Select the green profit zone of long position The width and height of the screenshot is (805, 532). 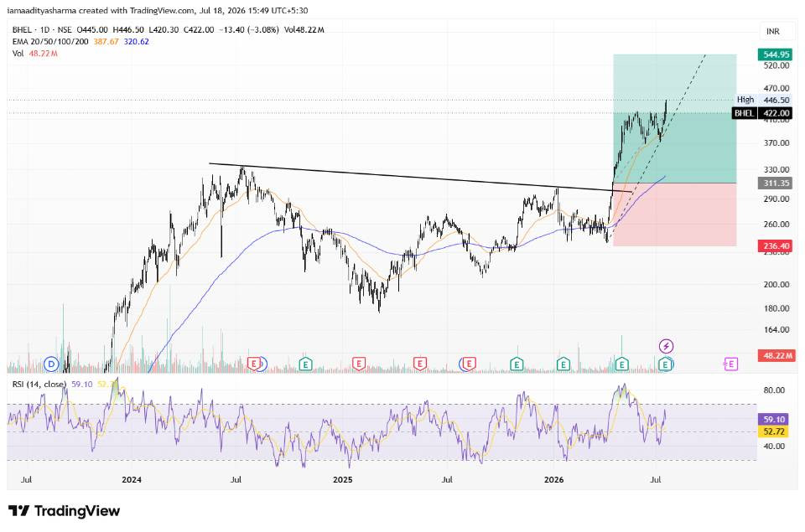pyautogui.click(x=674, y=118)
